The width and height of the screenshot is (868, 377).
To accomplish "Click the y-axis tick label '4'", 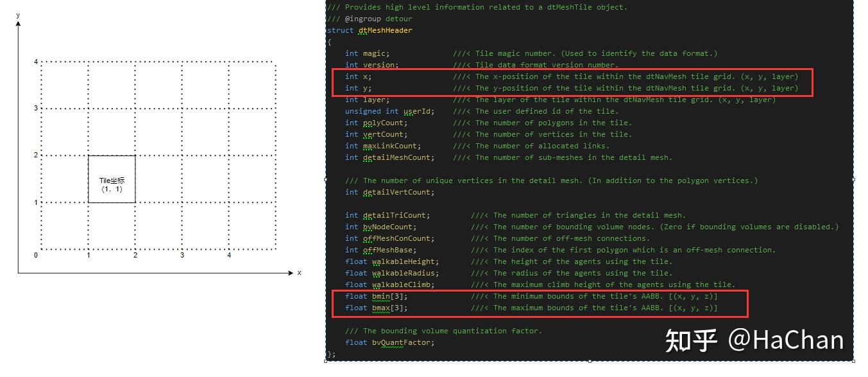I will [36, 62].
